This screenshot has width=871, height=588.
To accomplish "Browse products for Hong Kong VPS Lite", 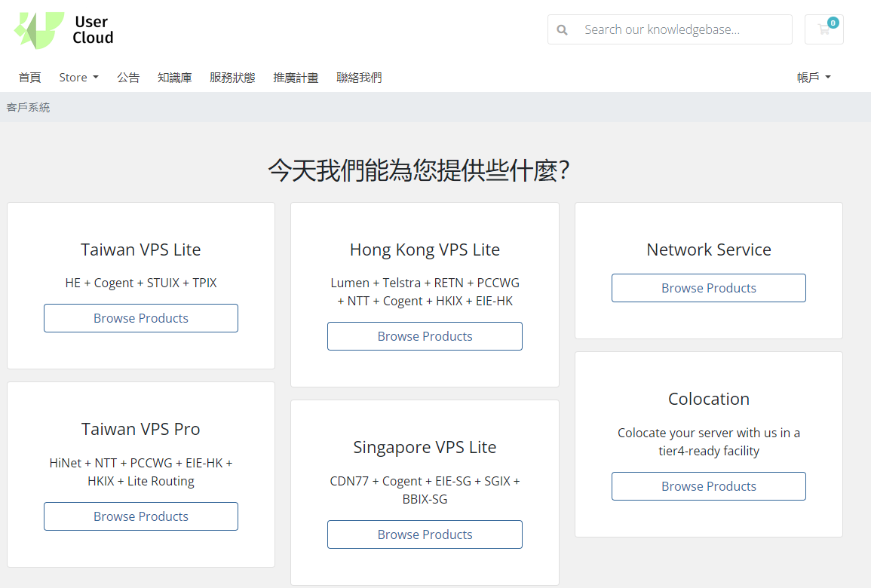I will pos(425,336).
